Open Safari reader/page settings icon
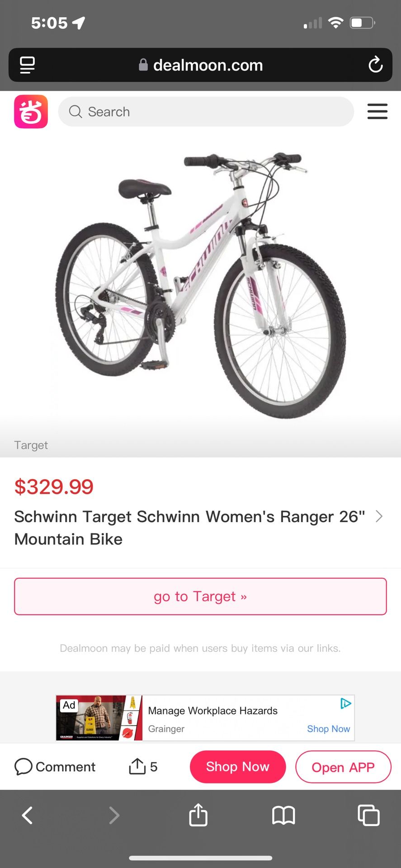Viewport: 401px width, 868px height. 27,65
